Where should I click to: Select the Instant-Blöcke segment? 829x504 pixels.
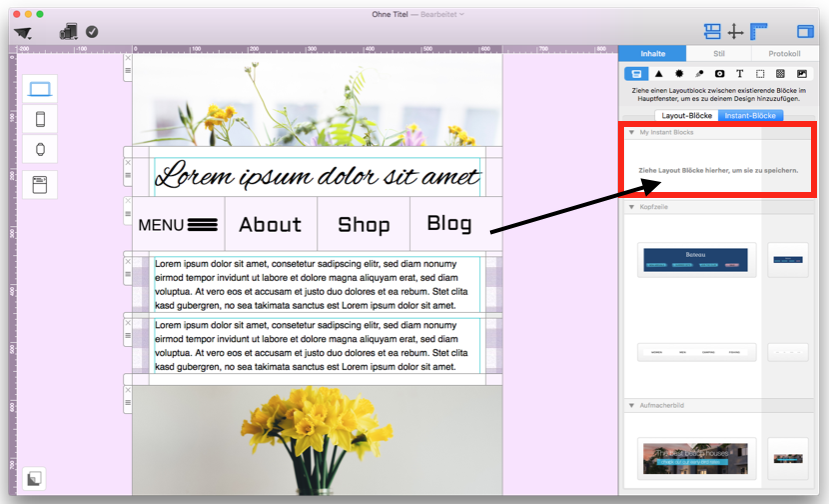point(750,115)
